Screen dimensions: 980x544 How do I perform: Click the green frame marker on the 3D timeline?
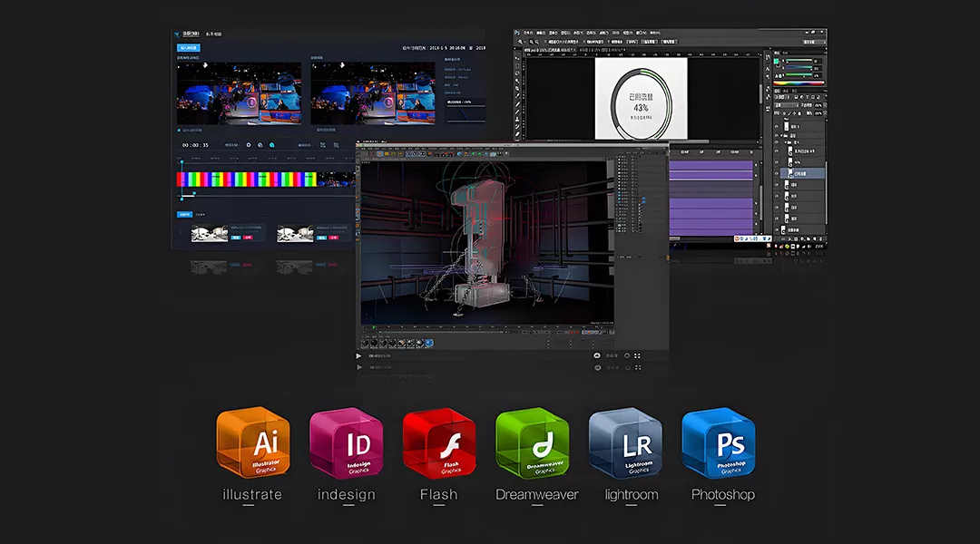(x=374, y=326)
